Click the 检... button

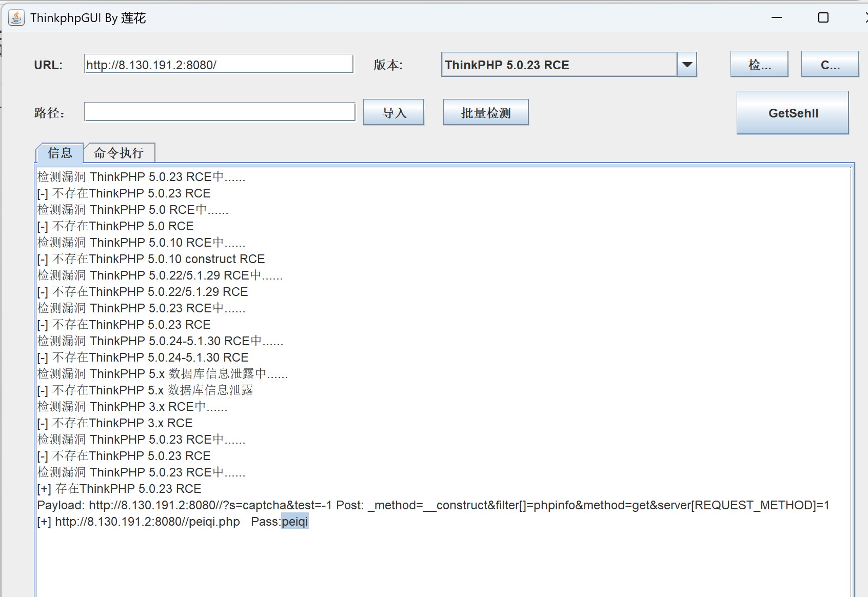tap(759, 64)
